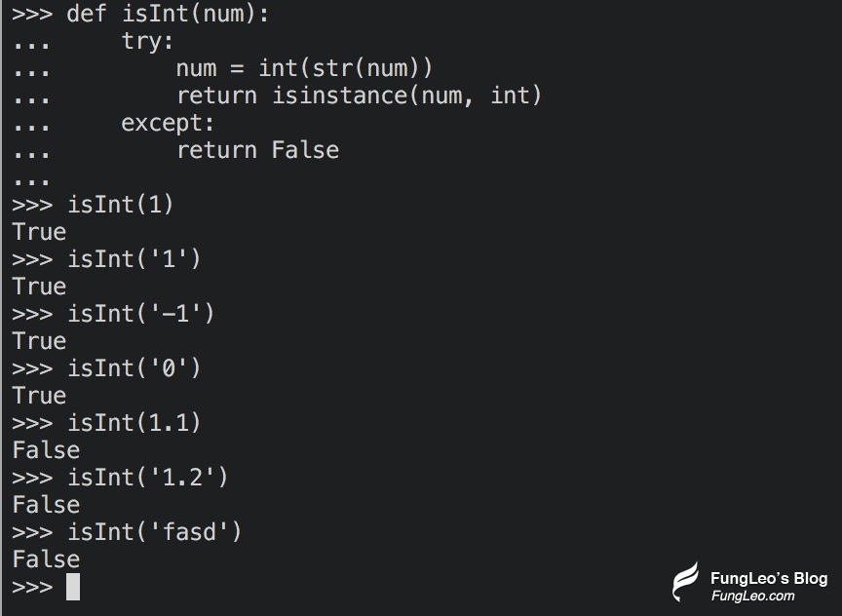The image size is (842, 616).
Task: Click the 'num = int(str(num))' line
Action: [304, 68]
